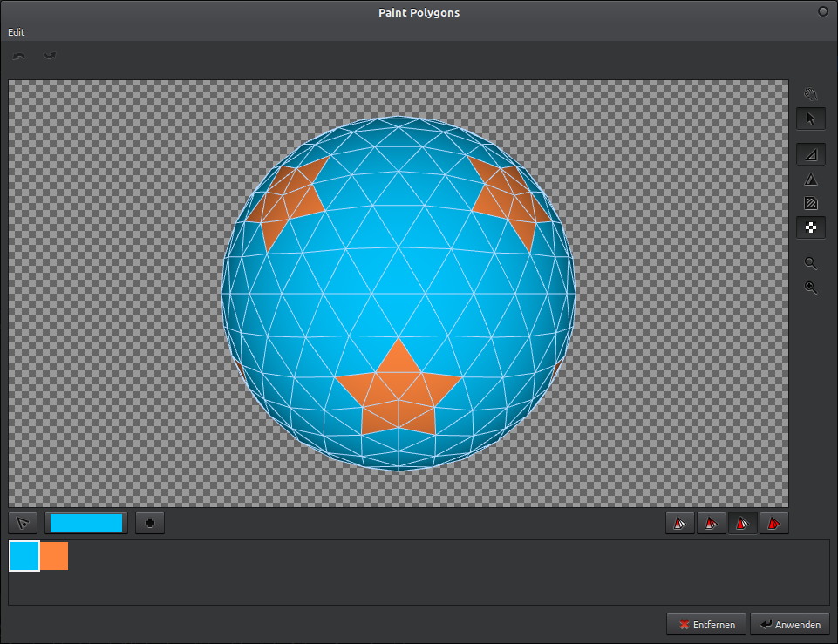838x644 pixels.
Task: Activate the largest red brush cone icon
Action: coord(774,523)
